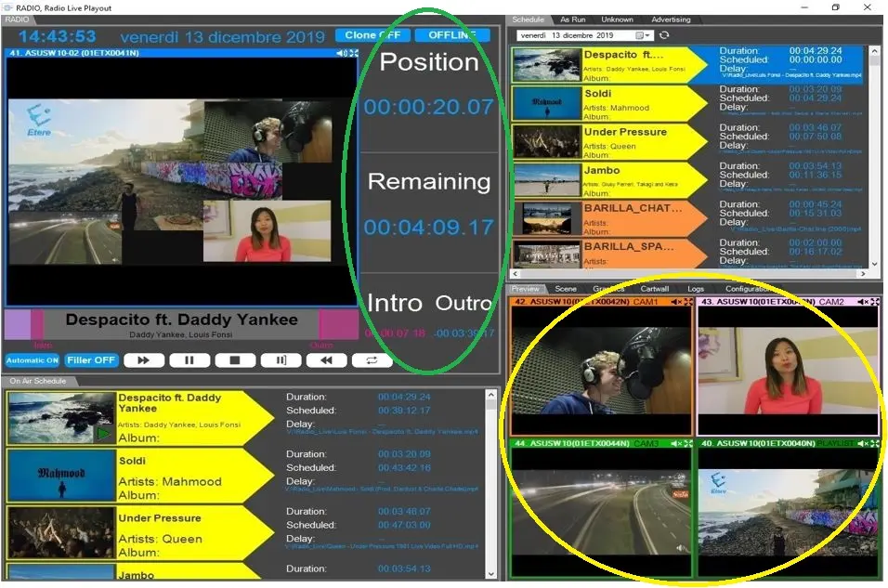Image resolution: width=888 pixels, height=588 pixels.
Task: Toggle the Automatic ON switch
Action: [33, 360]
